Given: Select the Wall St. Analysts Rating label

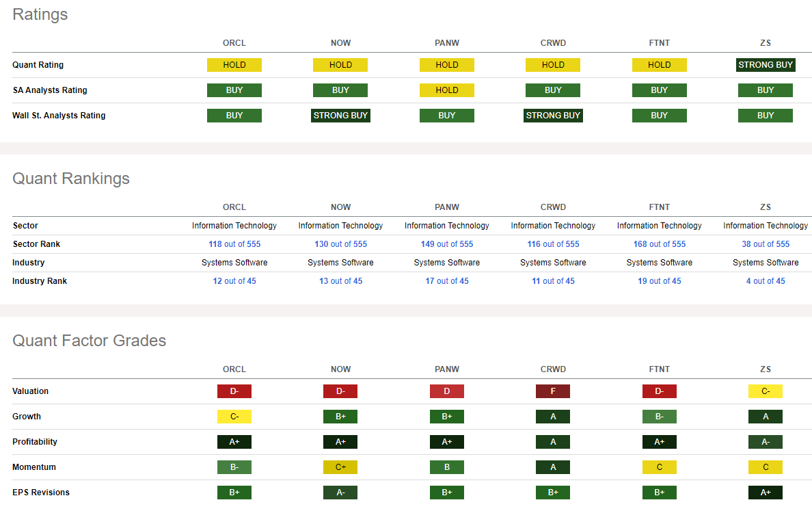Looking at the screenshot, I should click(59, 116).
